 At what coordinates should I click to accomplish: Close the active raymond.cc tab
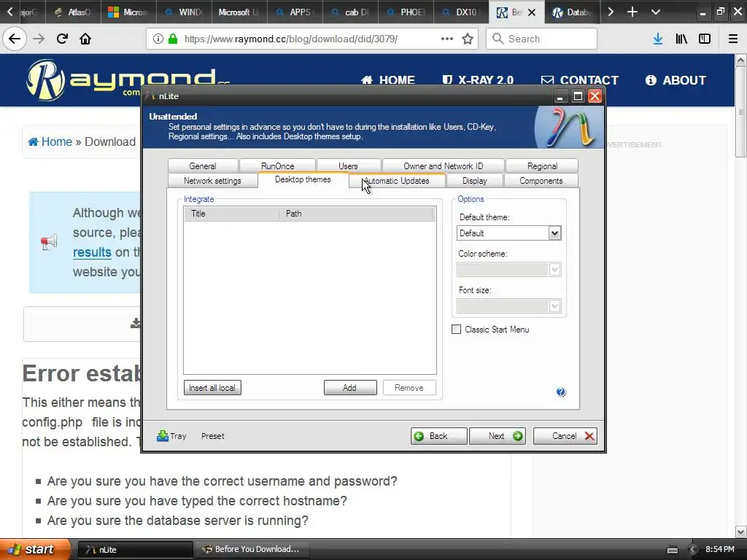pos(532,12)
